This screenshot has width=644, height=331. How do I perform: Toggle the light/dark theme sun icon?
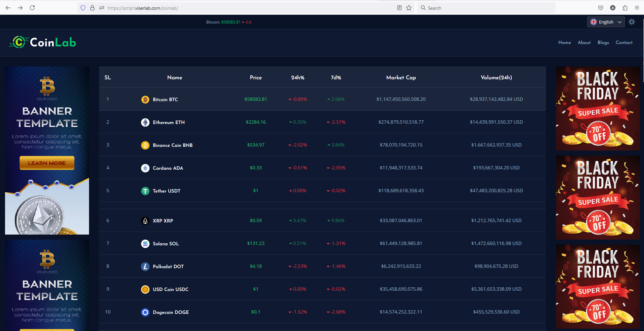632,22
